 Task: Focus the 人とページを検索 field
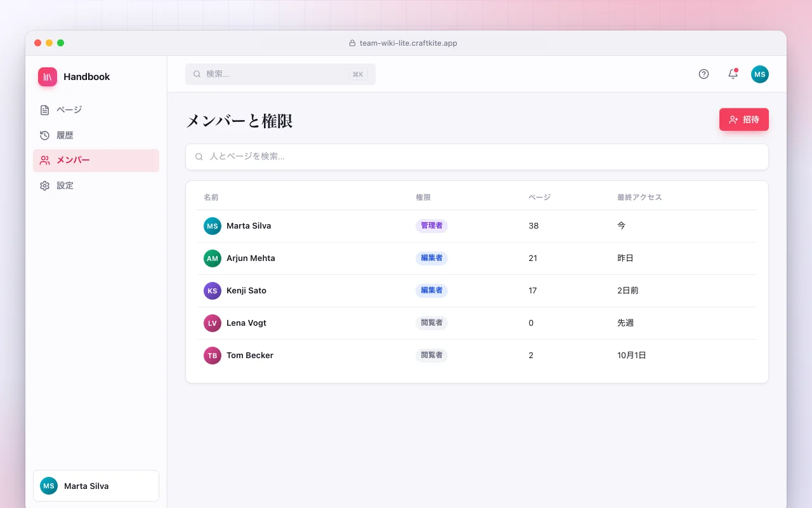tap(477, 157)
